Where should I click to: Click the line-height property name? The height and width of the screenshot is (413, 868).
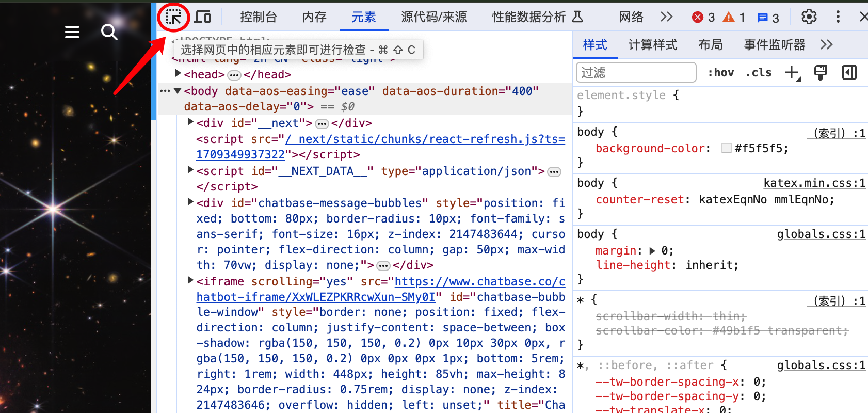coord(633,265)
